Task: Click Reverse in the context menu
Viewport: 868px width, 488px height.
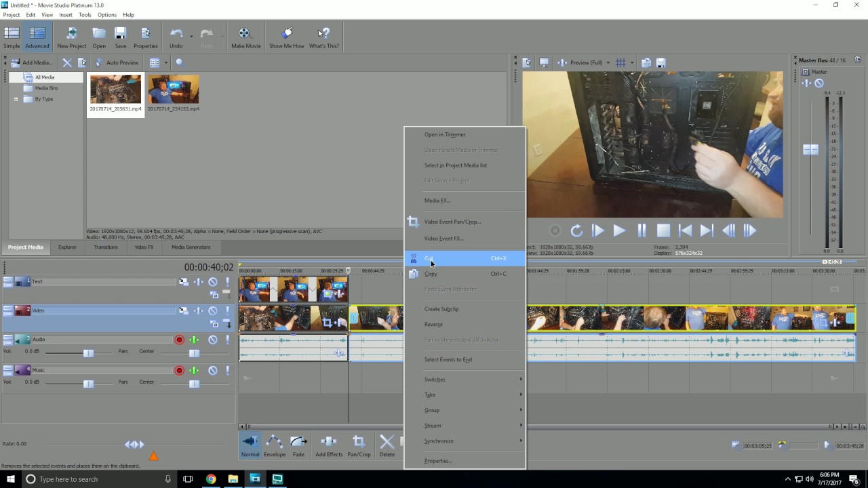Action: [x=465, y=324]
